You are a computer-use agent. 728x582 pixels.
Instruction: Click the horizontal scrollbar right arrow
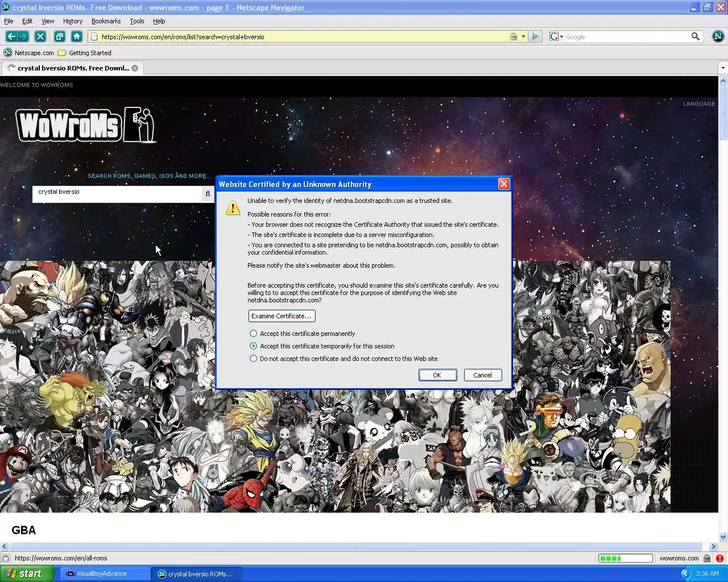click(713, 546)
